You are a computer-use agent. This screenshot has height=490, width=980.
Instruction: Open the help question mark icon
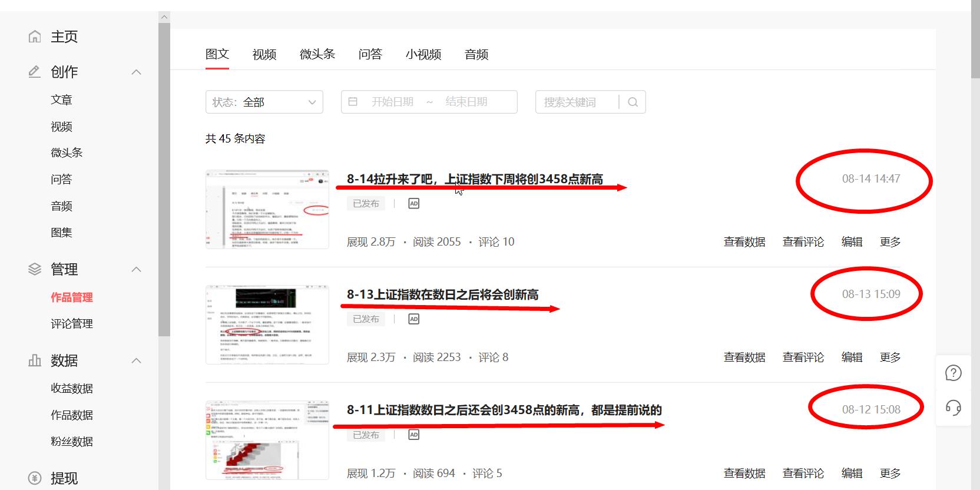click(x=953, y=373)
